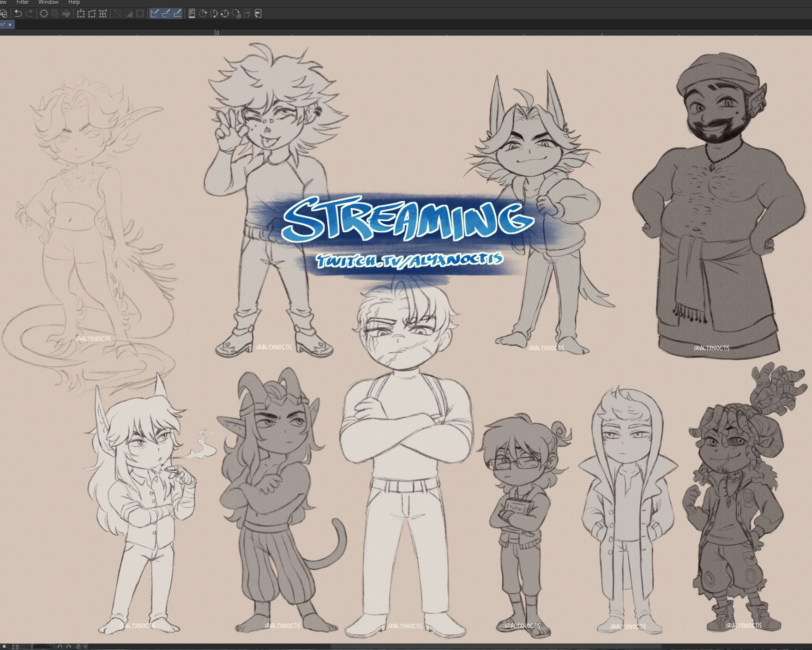Click the Undo arrow in the command bar

point(18,13)
